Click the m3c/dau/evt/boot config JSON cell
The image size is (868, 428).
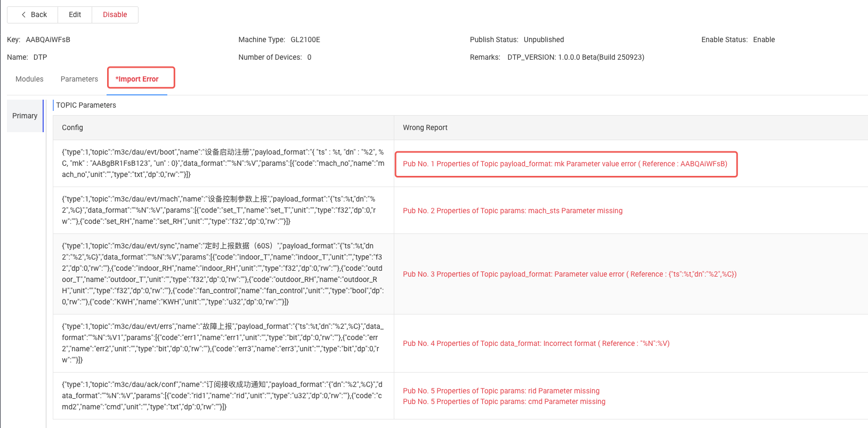click(x=223, y=163)
